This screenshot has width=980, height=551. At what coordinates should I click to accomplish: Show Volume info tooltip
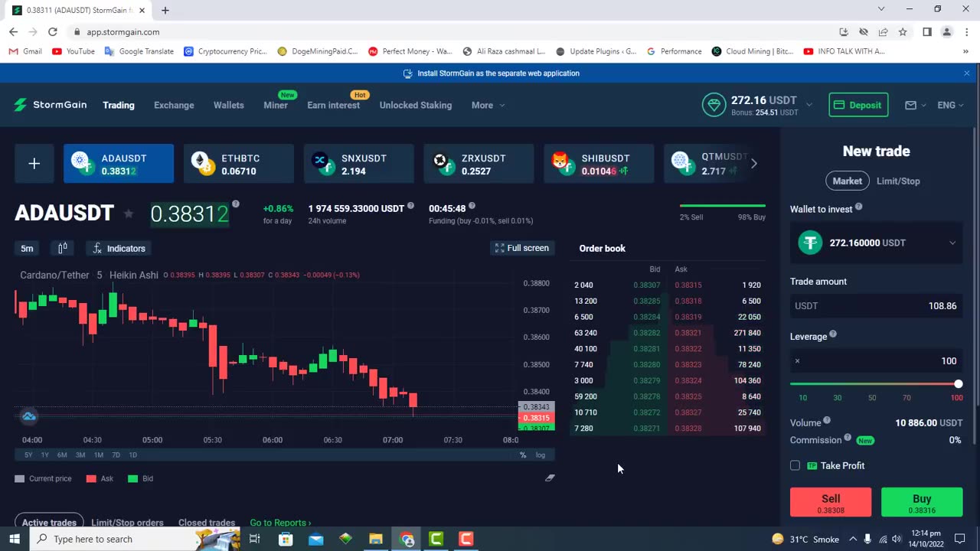tap(827, 421)
